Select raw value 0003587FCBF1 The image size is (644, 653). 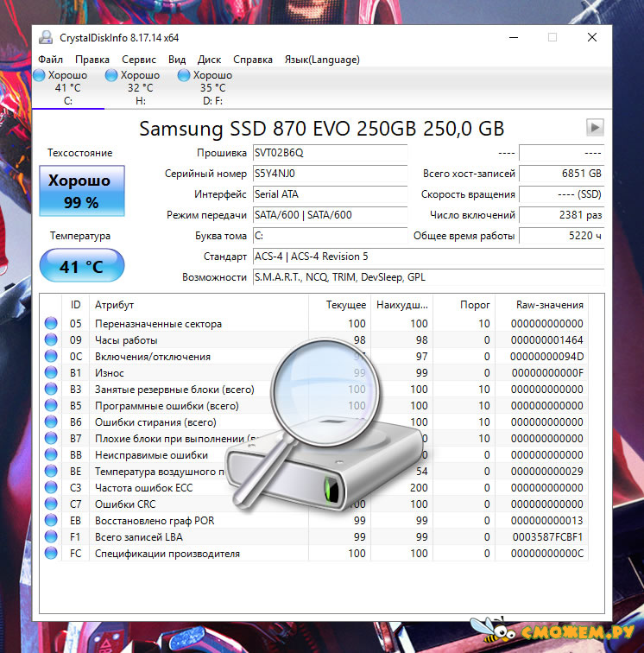pos(548,537)
